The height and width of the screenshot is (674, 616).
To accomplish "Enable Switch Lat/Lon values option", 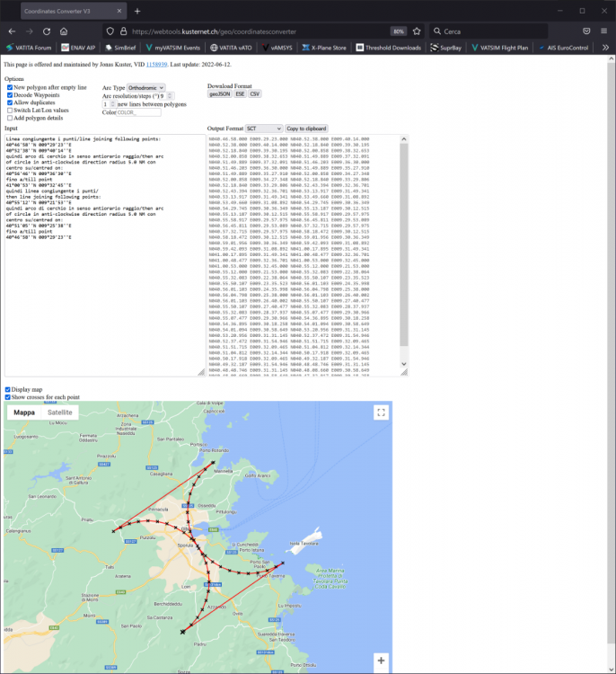I will point(9,111).
